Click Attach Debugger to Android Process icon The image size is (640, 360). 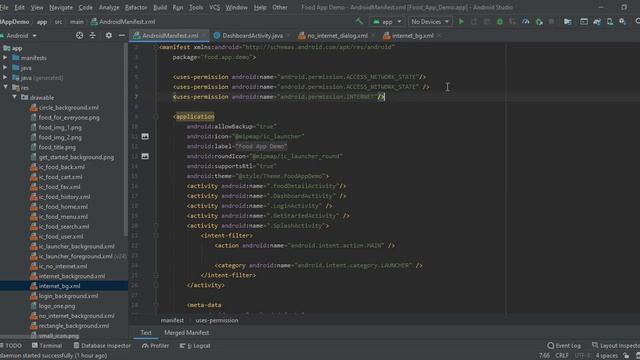click(539, 22)
